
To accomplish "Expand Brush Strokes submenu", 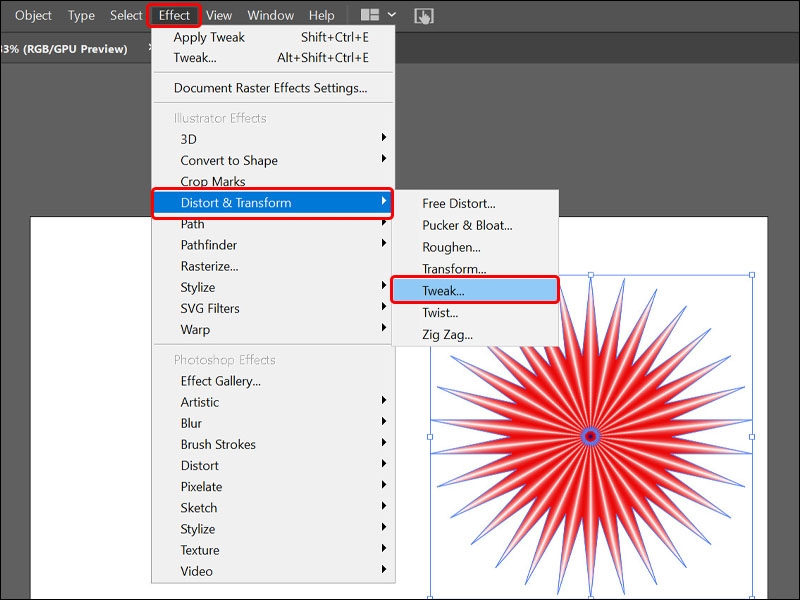I will pyautogui.click(x=273, y=444).
